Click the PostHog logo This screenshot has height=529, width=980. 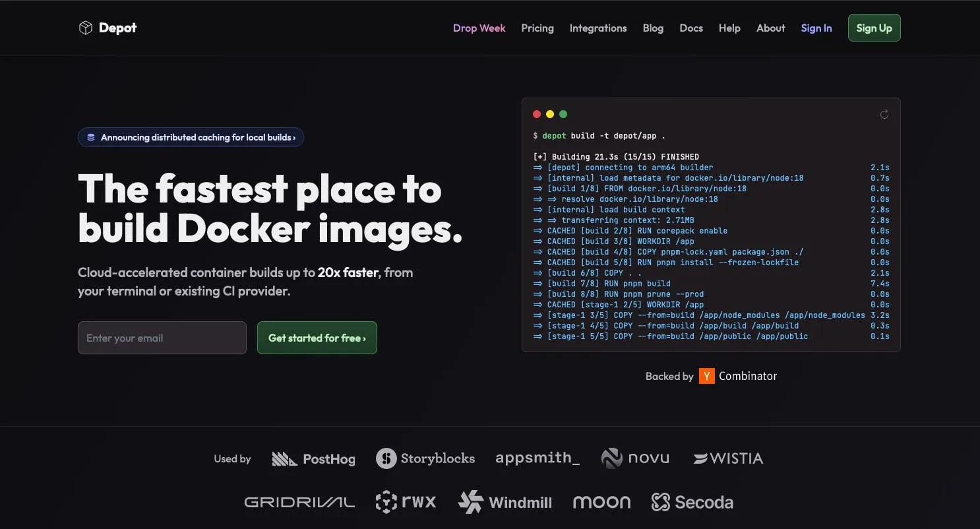314,458
